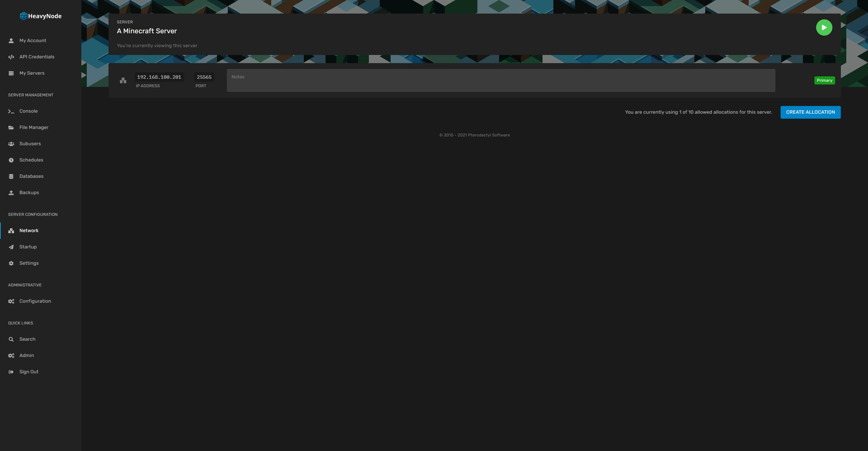
Task: Open File Manager section
Action: pos(34,127)
